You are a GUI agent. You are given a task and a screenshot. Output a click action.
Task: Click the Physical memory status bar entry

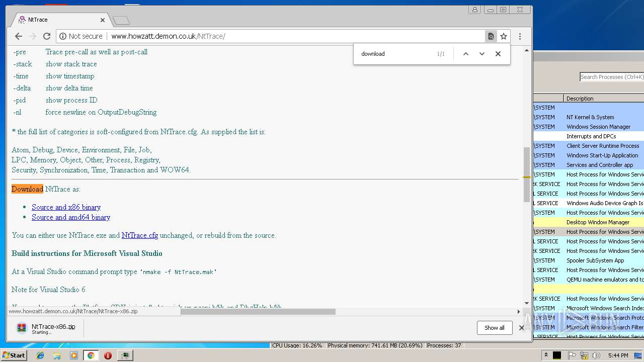[x=375, y=345]
